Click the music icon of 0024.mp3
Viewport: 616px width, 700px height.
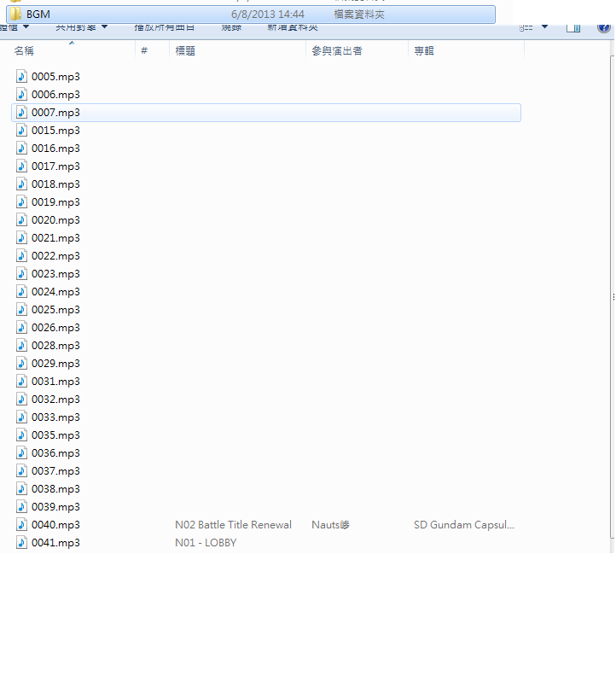[21, 291]
